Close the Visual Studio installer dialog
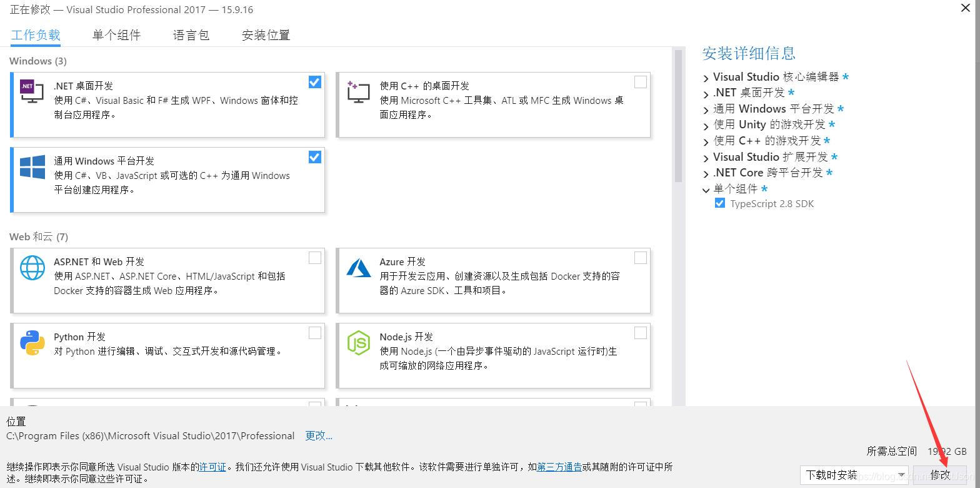This screenshot has width=980, height=488. pos(965,8)
